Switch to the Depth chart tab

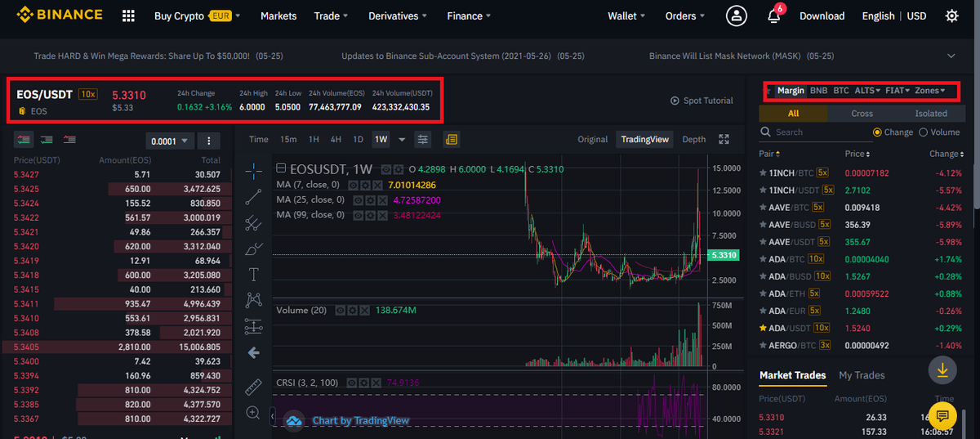point(693,140)
